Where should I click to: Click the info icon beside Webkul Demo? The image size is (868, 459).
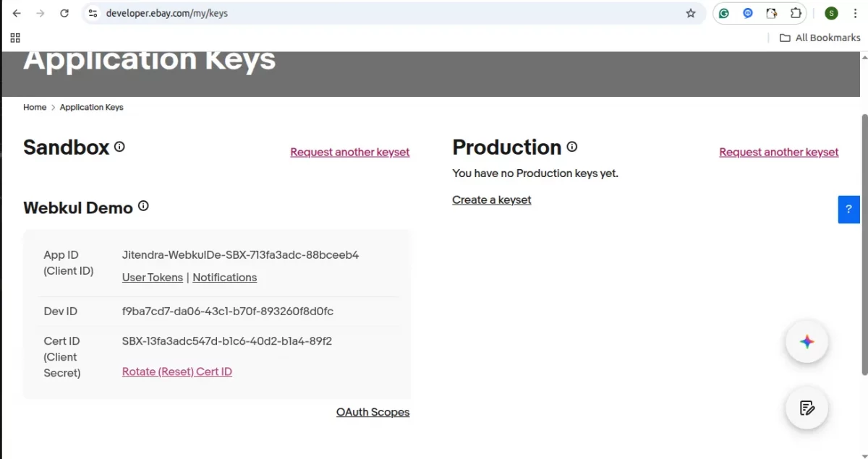tap(143, 205)
